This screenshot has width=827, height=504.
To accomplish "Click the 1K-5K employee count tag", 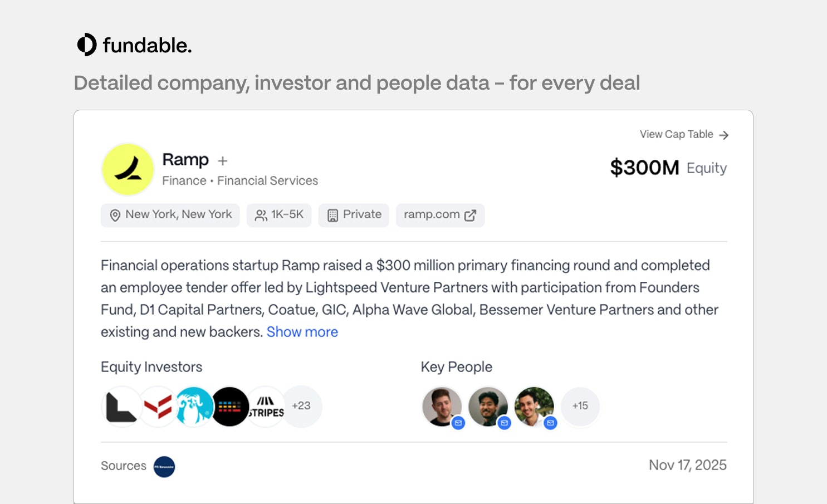I will pyautogui.click(x=279, y=215).
